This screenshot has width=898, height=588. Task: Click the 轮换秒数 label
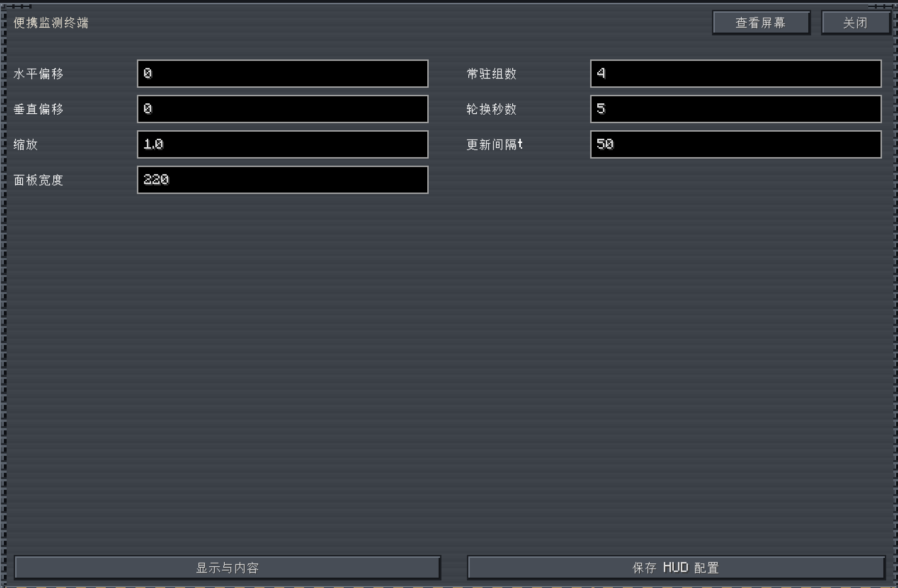pos(491,109)
